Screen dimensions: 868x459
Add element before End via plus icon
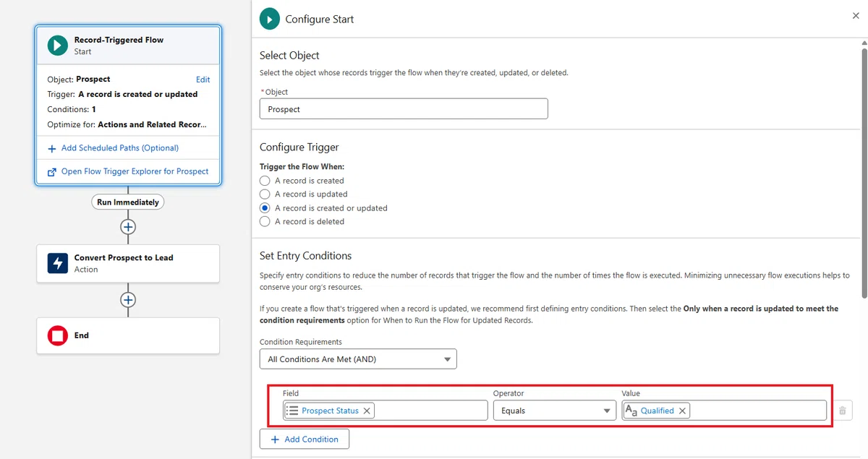(x=128, y=299)
